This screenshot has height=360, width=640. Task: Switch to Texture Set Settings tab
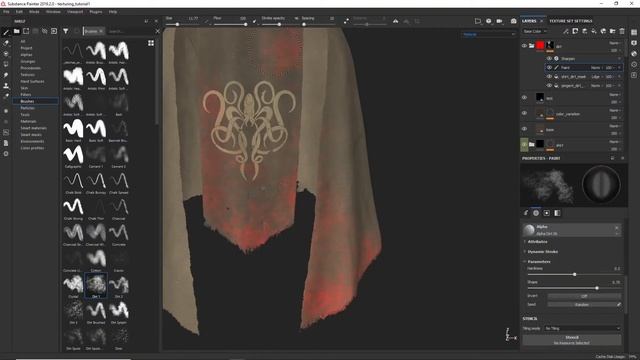[571, 21]
